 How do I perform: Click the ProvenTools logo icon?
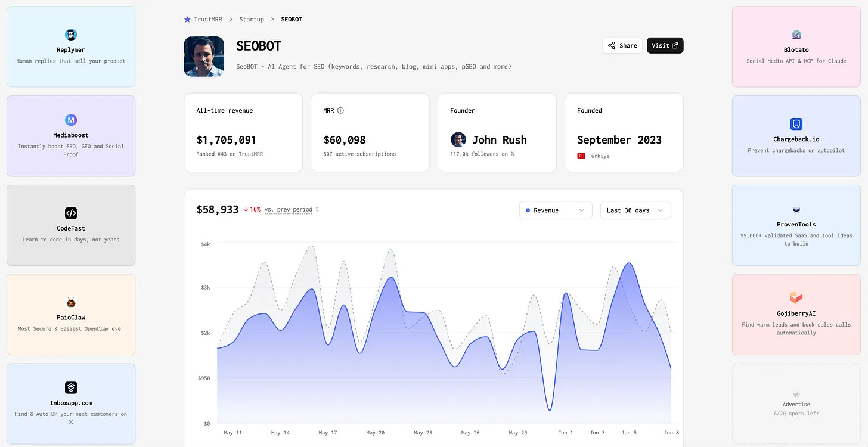pos(796,210)
